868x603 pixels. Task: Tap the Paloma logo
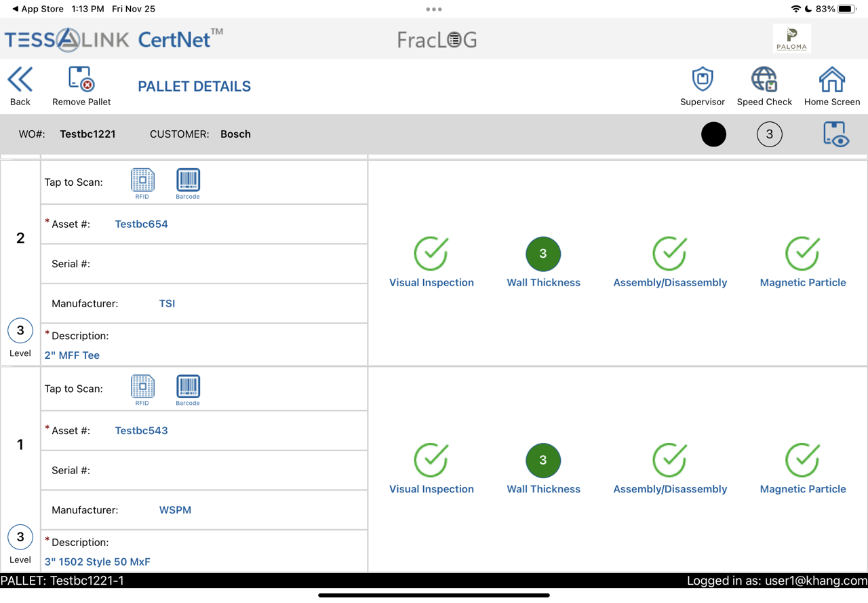click(x=791, y=39)
